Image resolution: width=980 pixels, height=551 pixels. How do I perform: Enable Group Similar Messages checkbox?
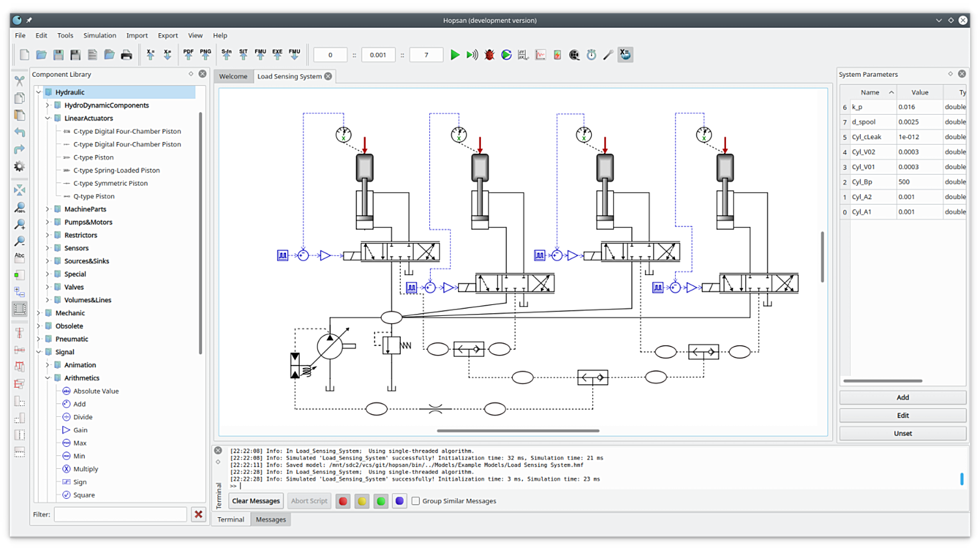click(x=416, y=501)
